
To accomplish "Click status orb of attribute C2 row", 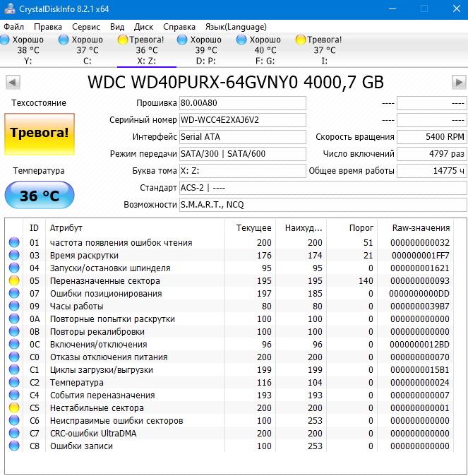I will (x=14, y=383).
